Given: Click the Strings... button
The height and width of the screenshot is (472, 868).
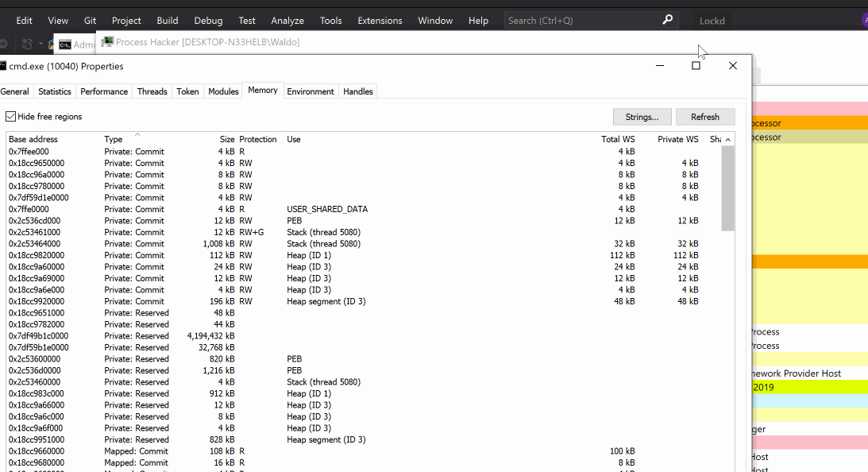Looking at the screenshot, I should tap(642, 117).
